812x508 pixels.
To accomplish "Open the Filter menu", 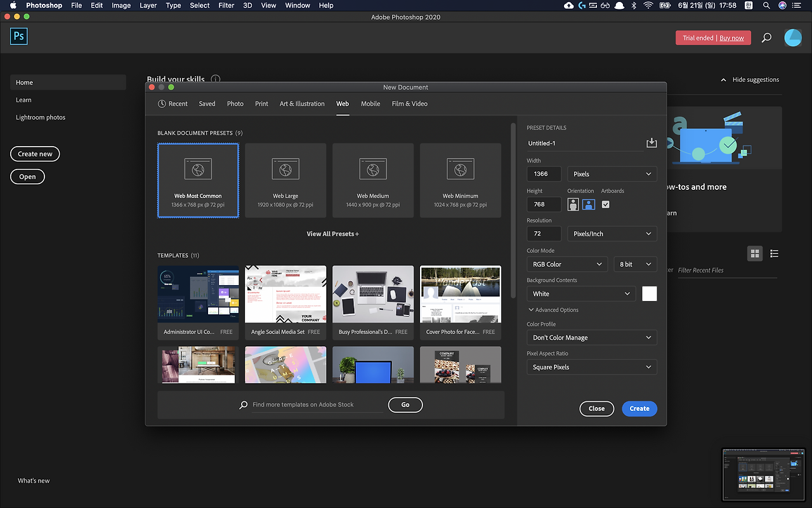I will coord(226,5).
